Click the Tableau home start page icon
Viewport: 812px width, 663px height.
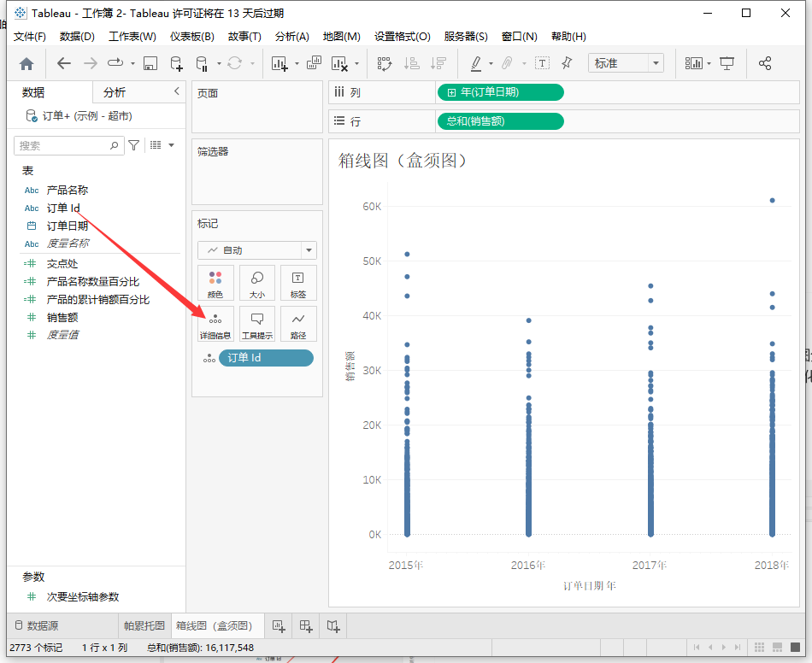pos(26,64)
